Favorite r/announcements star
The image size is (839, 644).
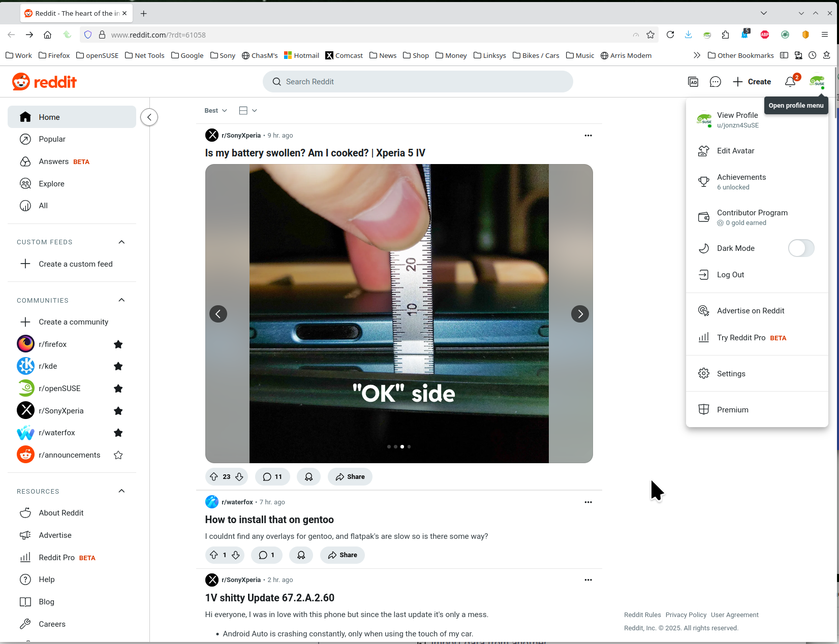(x=118, y=455)
